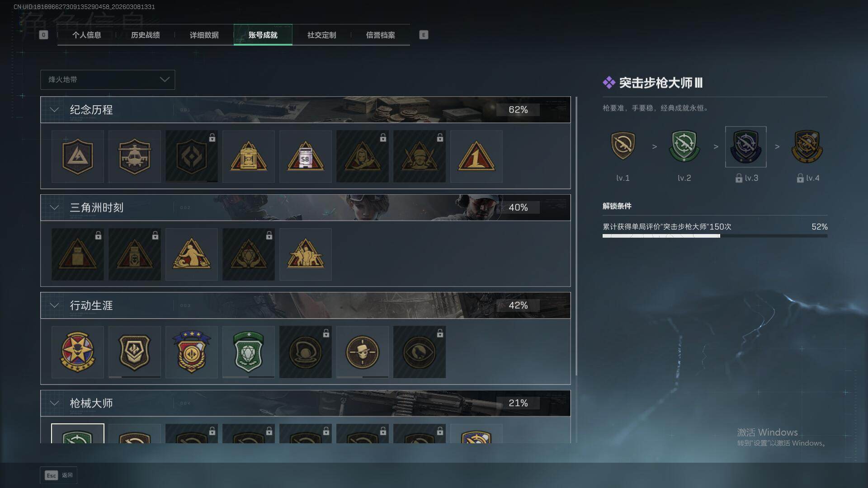
Task: Select the lv.4 gold rifle badge
Action: pos(807,147)
